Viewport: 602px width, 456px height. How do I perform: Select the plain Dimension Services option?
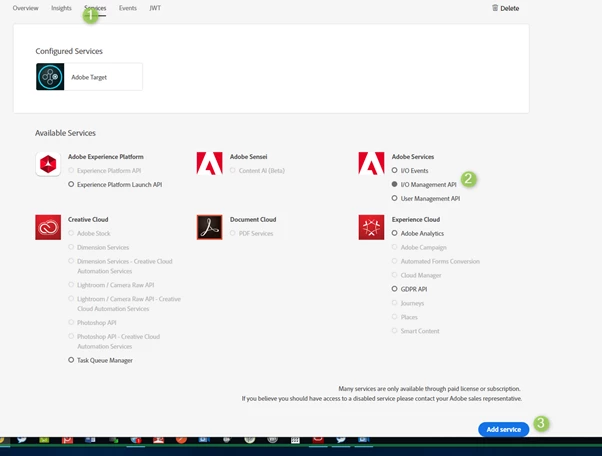(x=98, y=247)
